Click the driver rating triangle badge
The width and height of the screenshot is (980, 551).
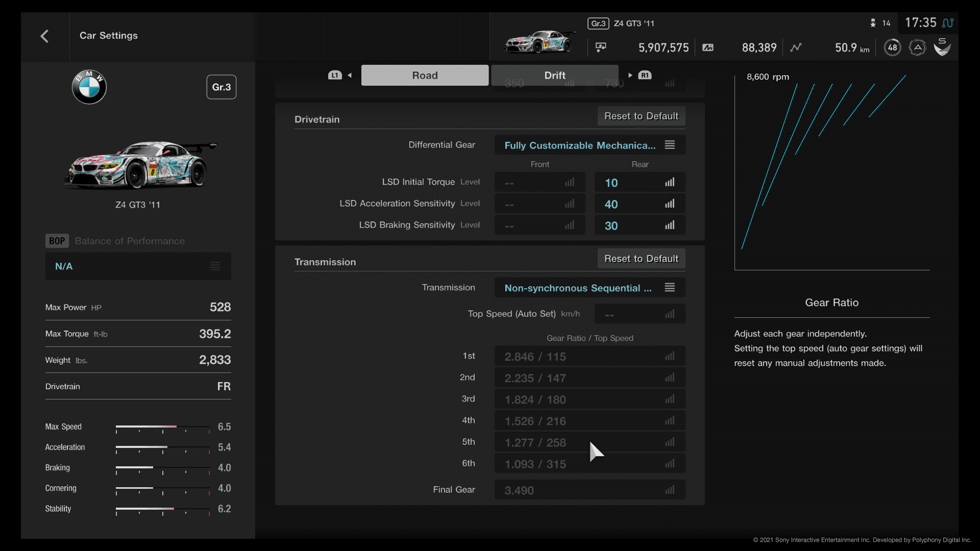[917, 47]
